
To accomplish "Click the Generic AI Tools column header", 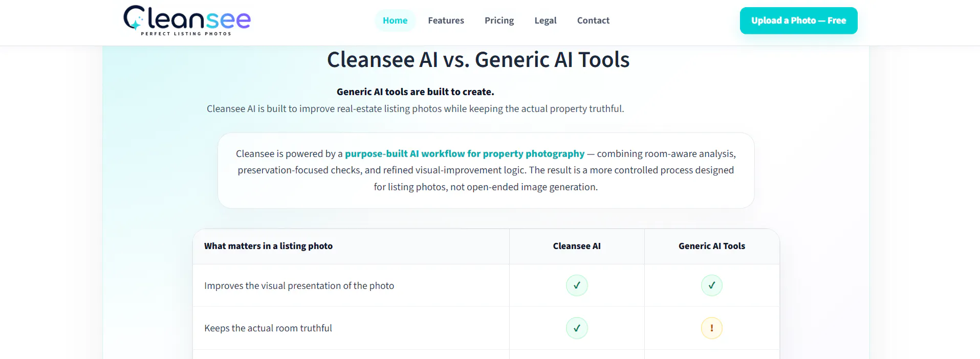I will pos(711,246).
